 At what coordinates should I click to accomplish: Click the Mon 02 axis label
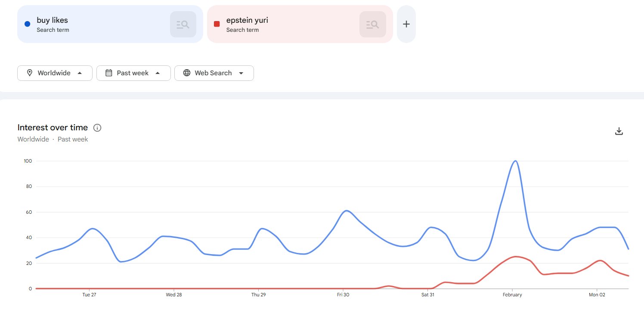point(597,295)
